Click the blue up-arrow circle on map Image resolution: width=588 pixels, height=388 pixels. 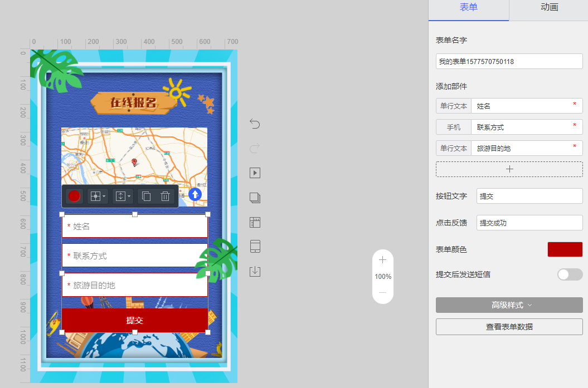(195, 194)
